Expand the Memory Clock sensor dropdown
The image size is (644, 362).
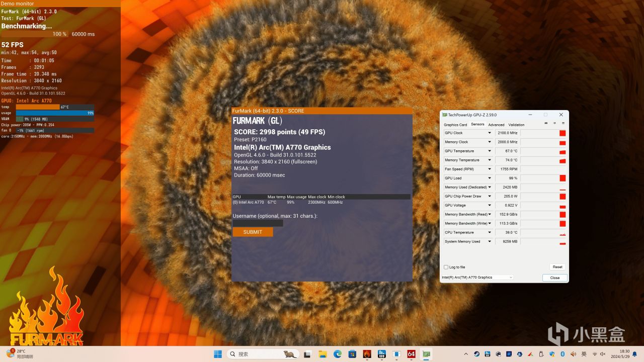click(x=489, y=142)
